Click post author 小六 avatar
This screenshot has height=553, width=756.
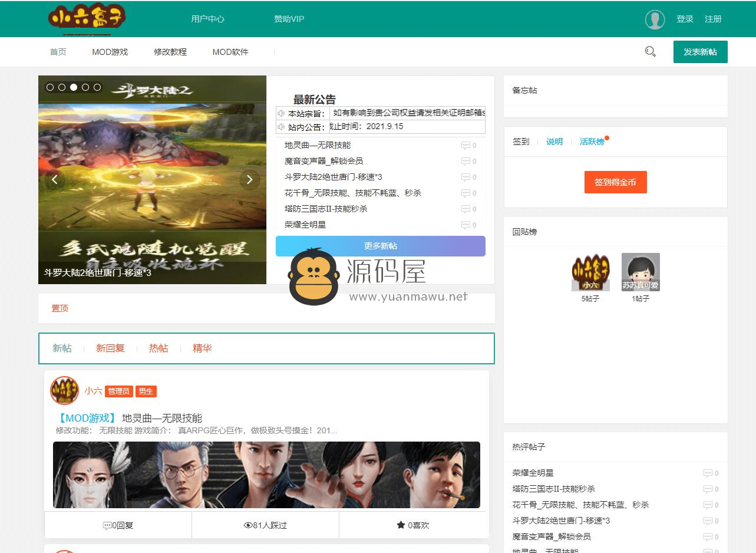click(x=64, y=390)
